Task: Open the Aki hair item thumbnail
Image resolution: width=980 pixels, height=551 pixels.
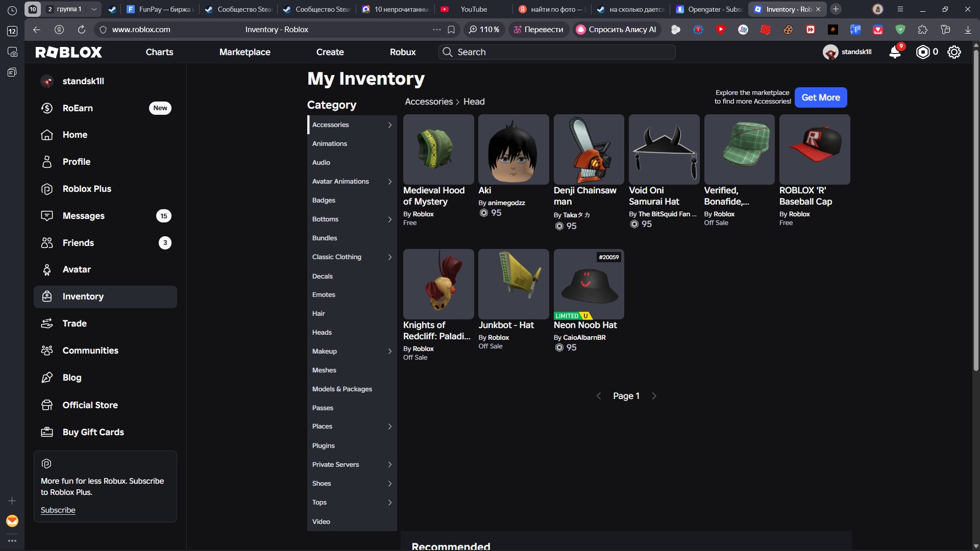Action: pyautogui.click(x=513, y=149)
